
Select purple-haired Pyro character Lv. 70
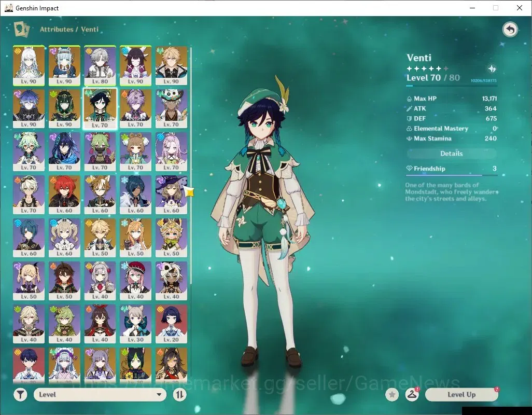(136, 108)
